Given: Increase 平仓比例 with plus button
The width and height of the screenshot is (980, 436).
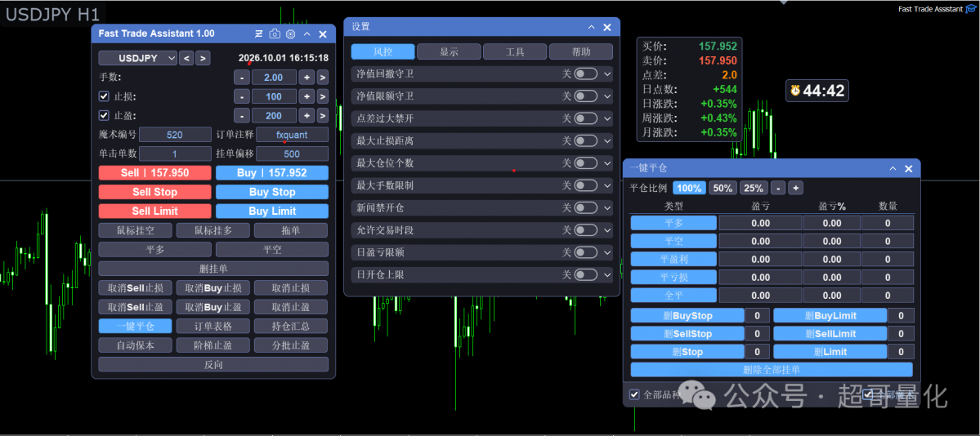Looking at the screenshot, I should pos(795,188).
